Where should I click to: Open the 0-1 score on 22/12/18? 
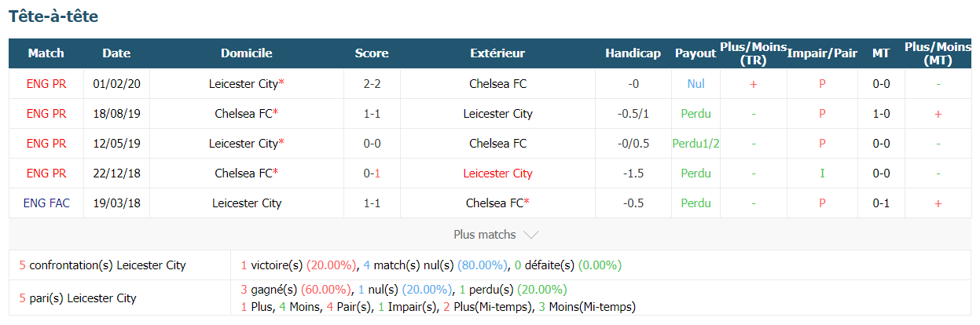372,173
